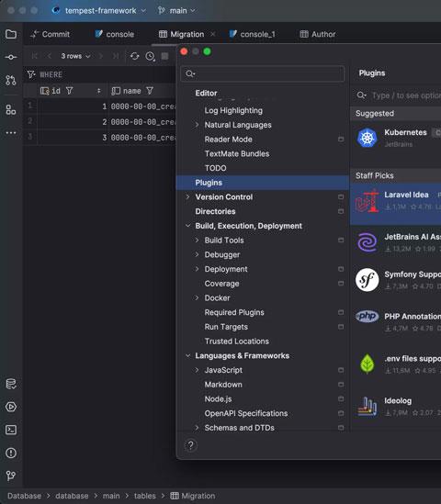Expand Build Tools settings node

coord(197,241)
